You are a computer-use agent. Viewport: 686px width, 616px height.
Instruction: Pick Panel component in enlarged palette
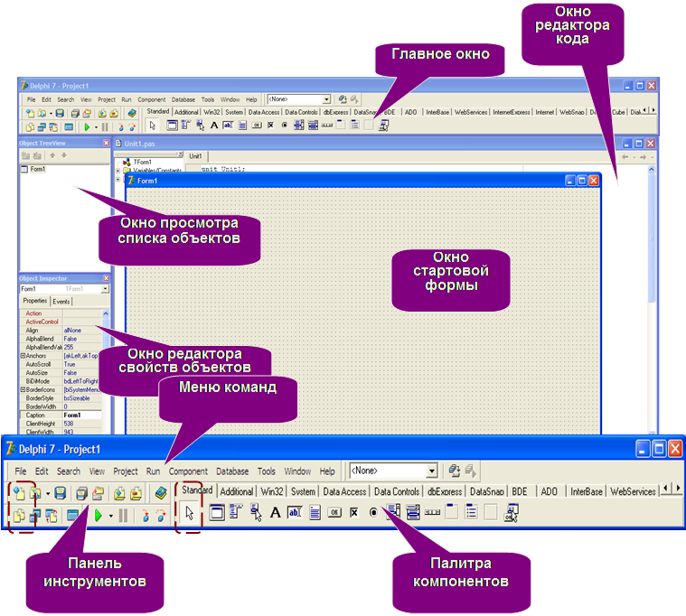[491, 512]
